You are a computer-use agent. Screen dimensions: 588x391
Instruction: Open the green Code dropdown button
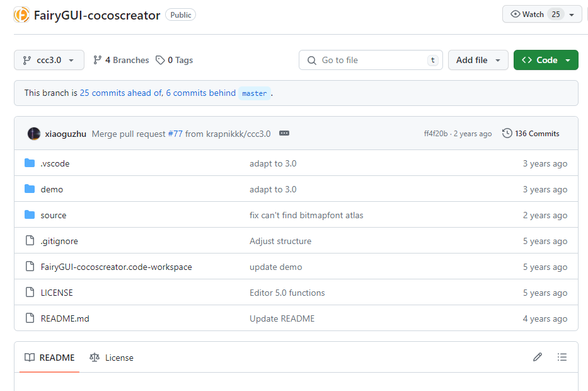pyautogui.click(x=546, y=60)
